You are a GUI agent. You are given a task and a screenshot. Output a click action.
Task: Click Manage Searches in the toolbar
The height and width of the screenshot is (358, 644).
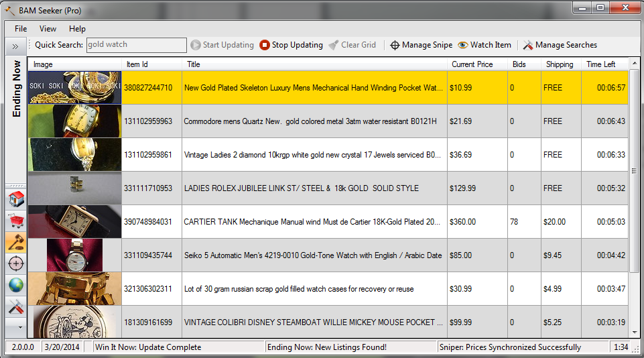[560, 45]
